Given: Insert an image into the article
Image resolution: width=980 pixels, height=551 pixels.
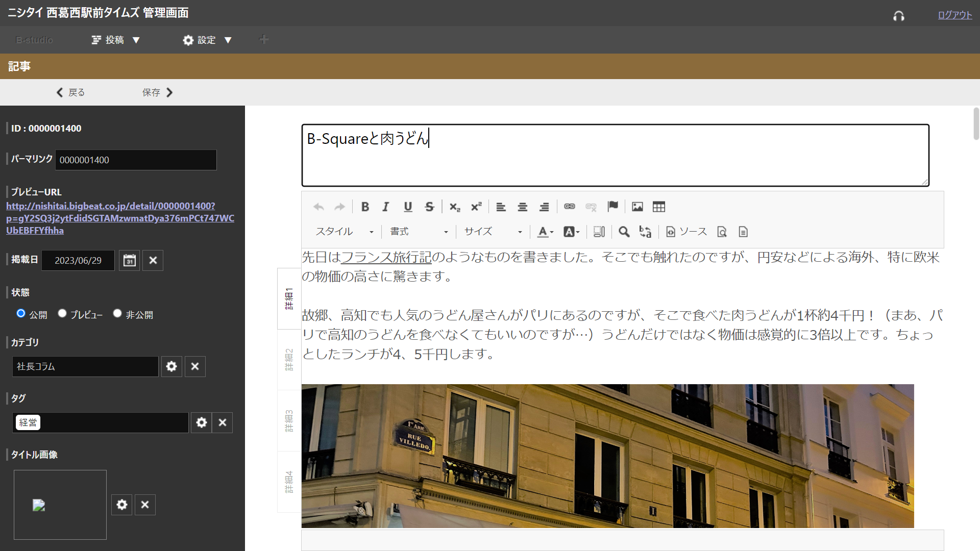Looking at the screenshot, I should [637, 207].
